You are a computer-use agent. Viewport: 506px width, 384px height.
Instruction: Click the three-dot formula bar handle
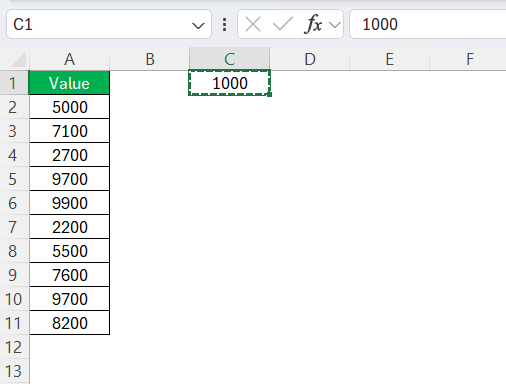tap(225, 25)
